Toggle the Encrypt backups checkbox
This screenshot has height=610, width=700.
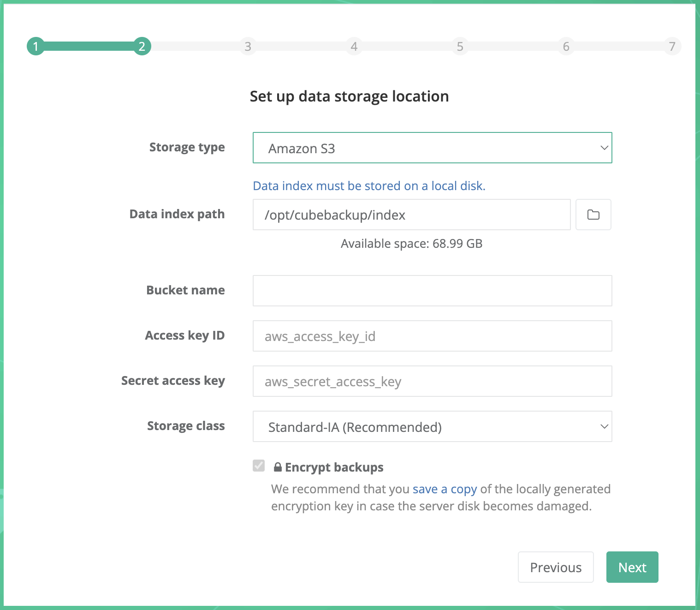click(259, 466)
